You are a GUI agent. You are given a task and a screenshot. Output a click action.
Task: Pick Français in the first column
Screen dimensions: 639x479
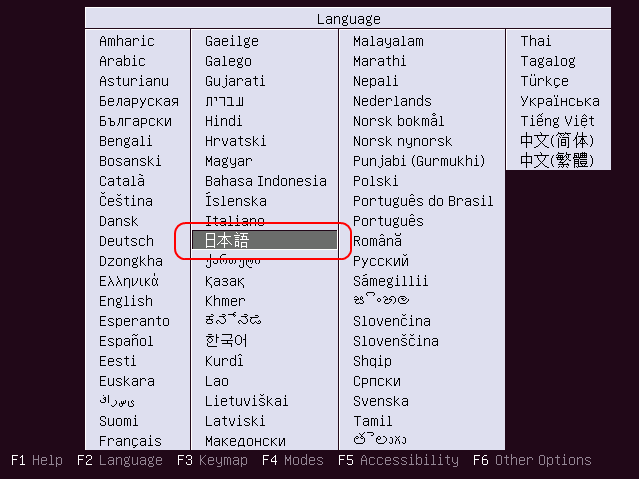click(130, 441)
